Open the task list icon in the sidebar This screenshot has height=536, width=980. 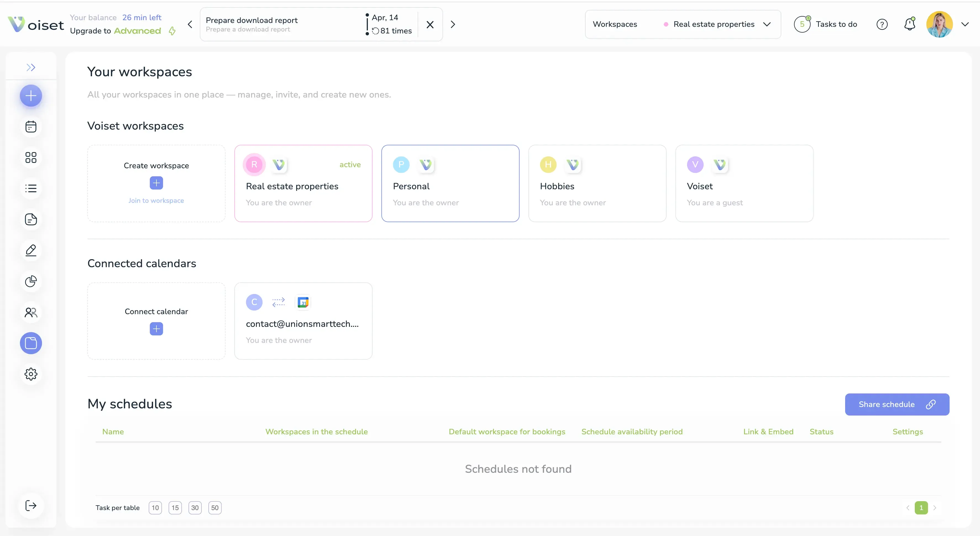(x=30, y=188)
